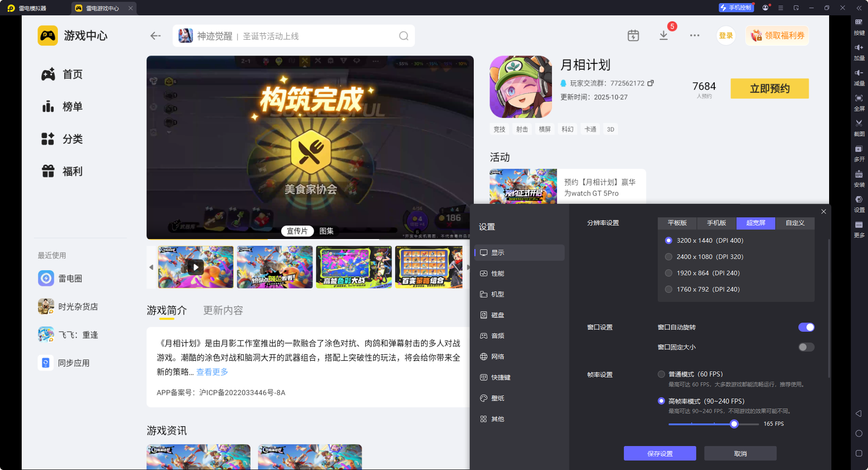
Task: Open 网络 settings section
Action: pyautogui.click(x=520, y=357)
